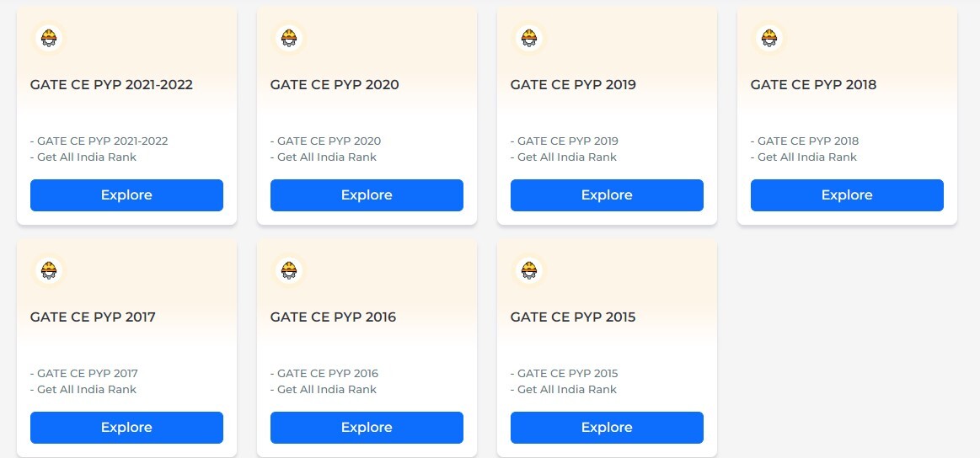The image size is (980, 458).
Task: Open the GATE CE PYP 2021-2022 card title
Action: pos(111,85)
